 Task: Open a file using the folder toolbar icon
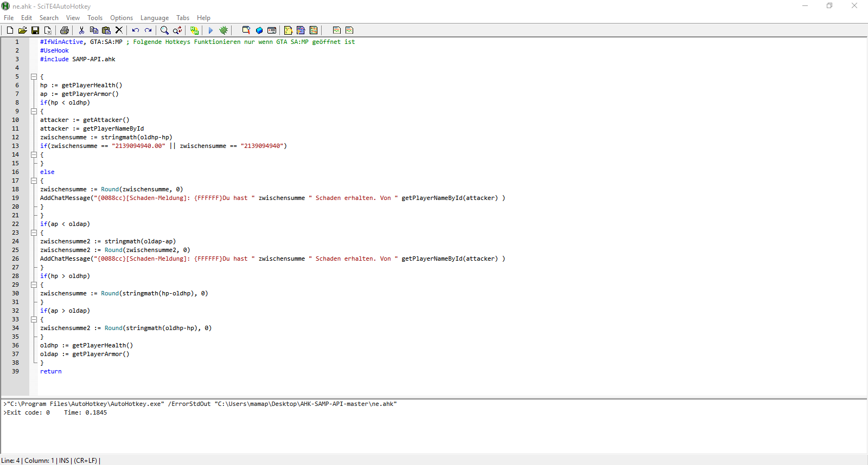point(22,30)
